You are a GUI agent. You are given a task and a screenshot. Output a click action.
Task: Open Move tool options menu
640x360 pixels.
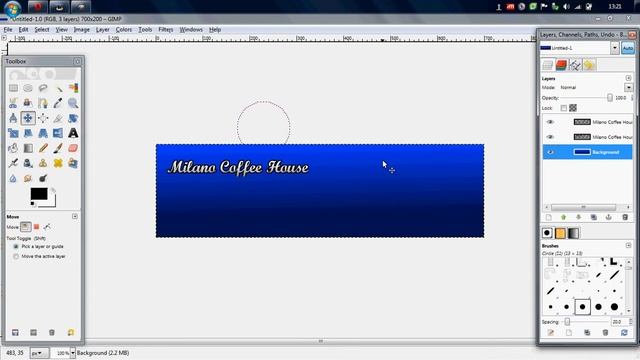point(75,216)
